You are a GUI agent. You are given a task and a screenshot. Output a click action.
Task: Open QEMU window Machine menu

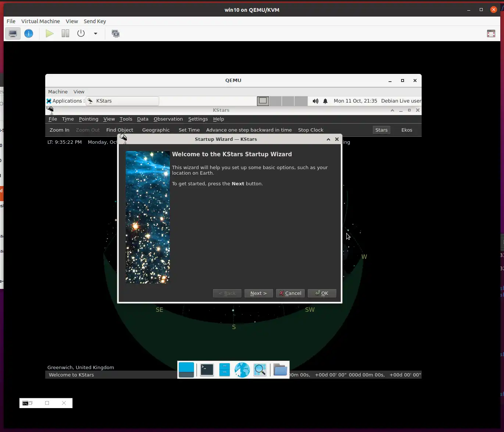[58, 92]
